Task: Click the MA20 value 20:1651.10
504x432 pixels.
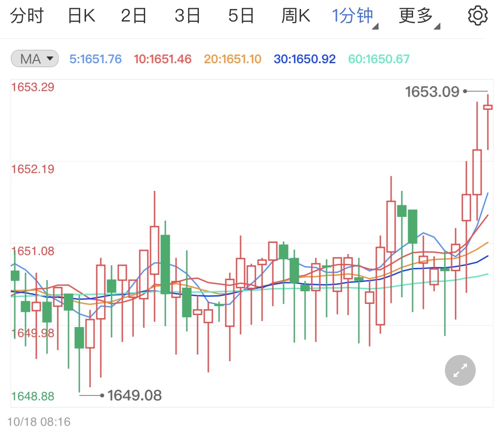Action: coord(233,59)
